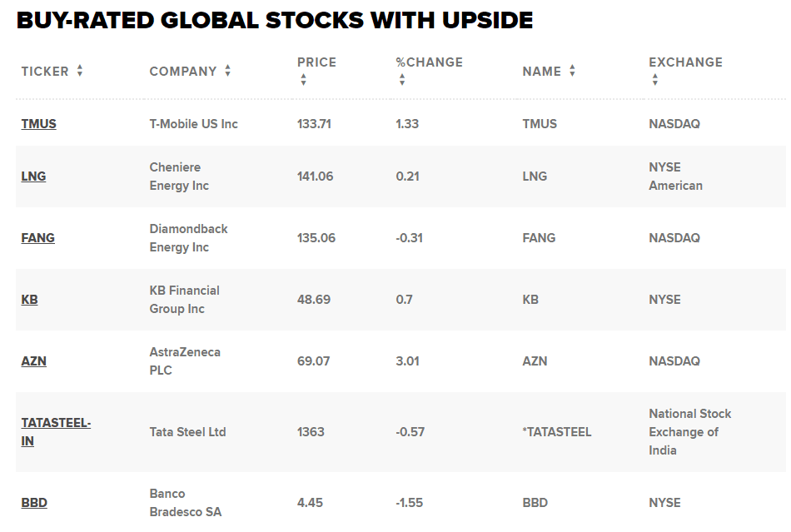Open the TMUS ticker link

coord(39,124)
